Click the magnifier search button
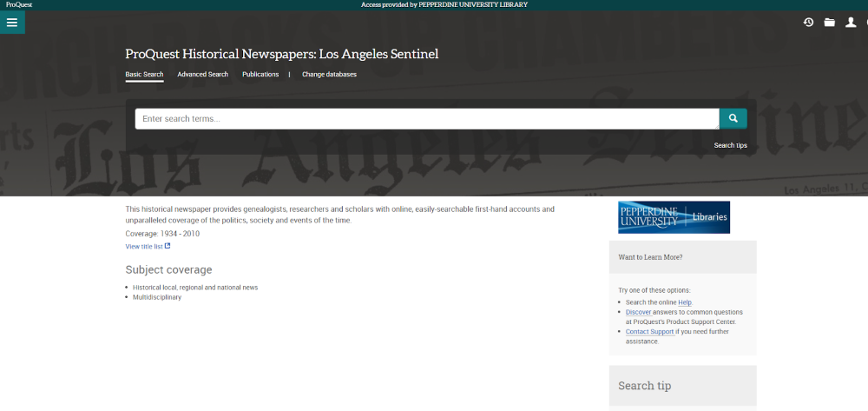 pyautogui.click(x=733, y=118)
